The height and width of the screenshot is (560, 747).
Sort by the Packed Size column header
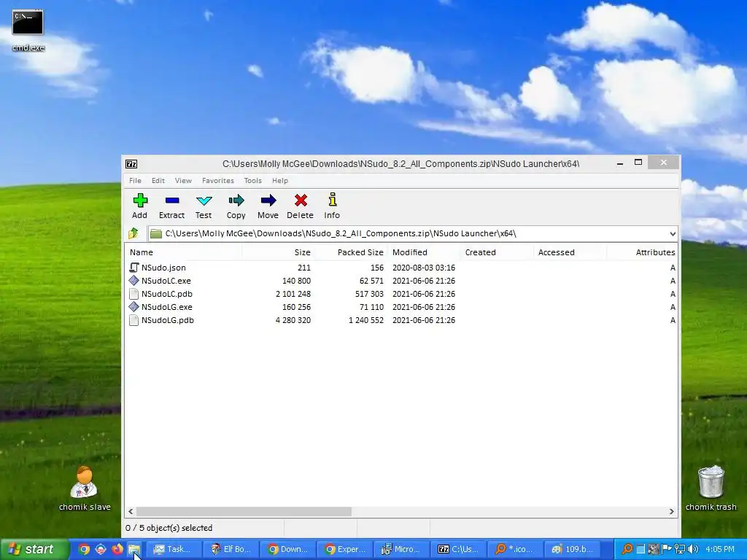[x=351, y=252]
